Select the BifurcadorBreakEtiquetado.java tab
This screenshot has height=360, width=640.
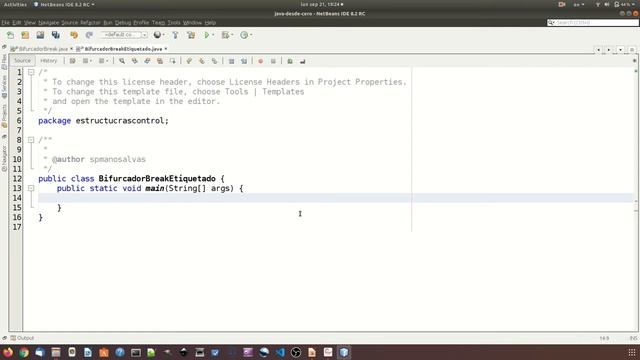(123, 49)
